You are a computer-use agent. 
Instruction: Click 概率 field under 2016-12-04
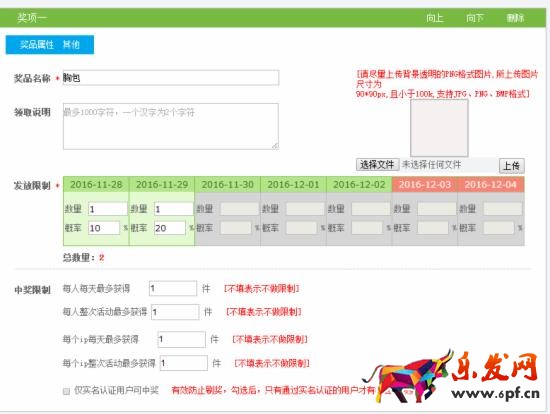[499, 228]
